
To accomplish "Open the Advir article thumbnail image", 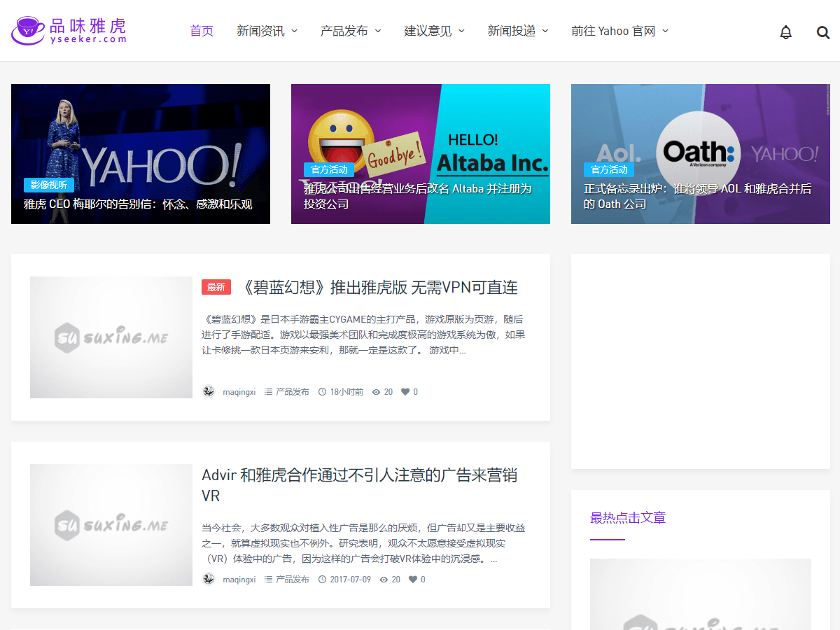I will coord(111,525).
